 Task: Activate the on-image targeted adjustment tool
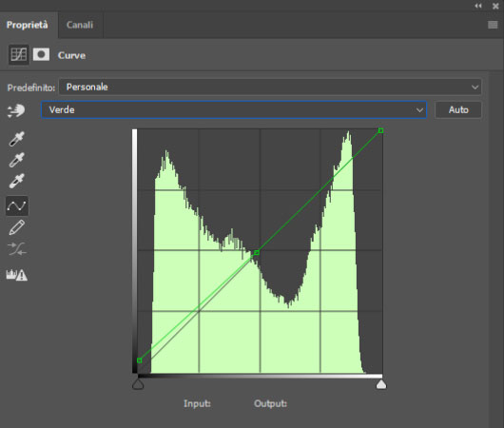[16, 110]
